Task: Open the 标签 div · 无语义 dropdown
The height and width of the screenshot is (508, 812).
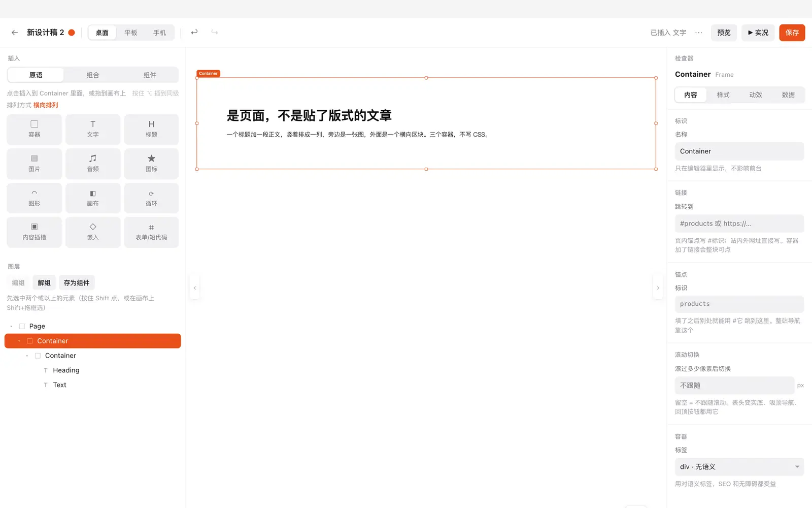Action: click(739, 467)
